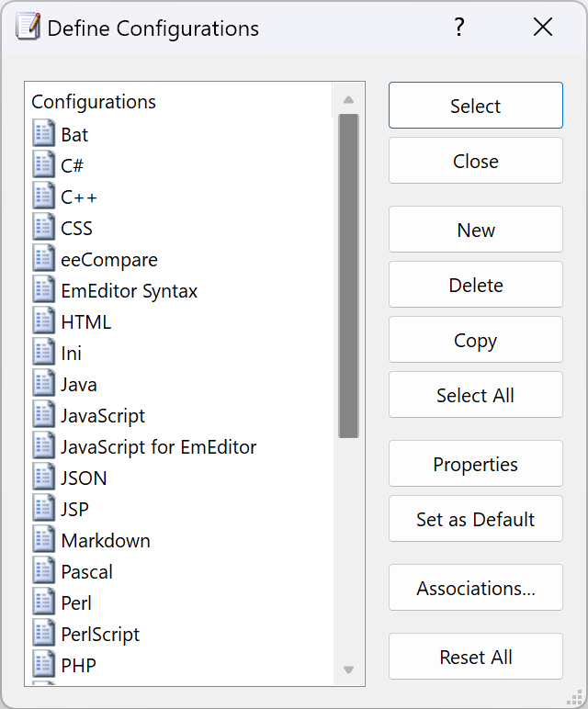Click the Copy button
This screenshot has height=709, width=588.
coord(476,340)
